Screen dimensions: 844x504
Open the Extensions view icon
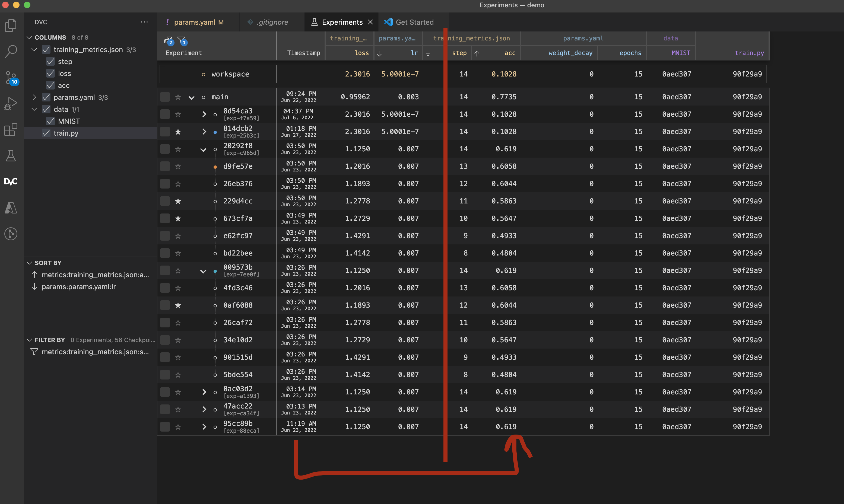pyautogui.click(x=11, y=130)
